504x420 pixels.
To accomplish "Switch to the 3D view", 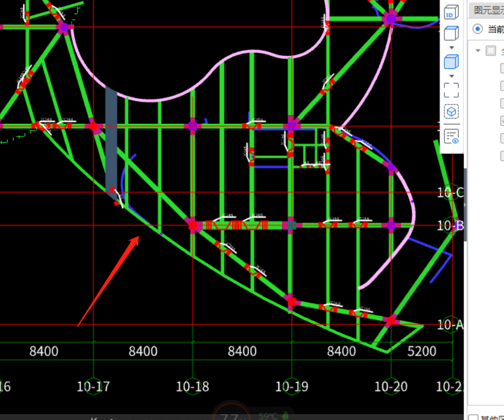I will click(x=451, y=12).
